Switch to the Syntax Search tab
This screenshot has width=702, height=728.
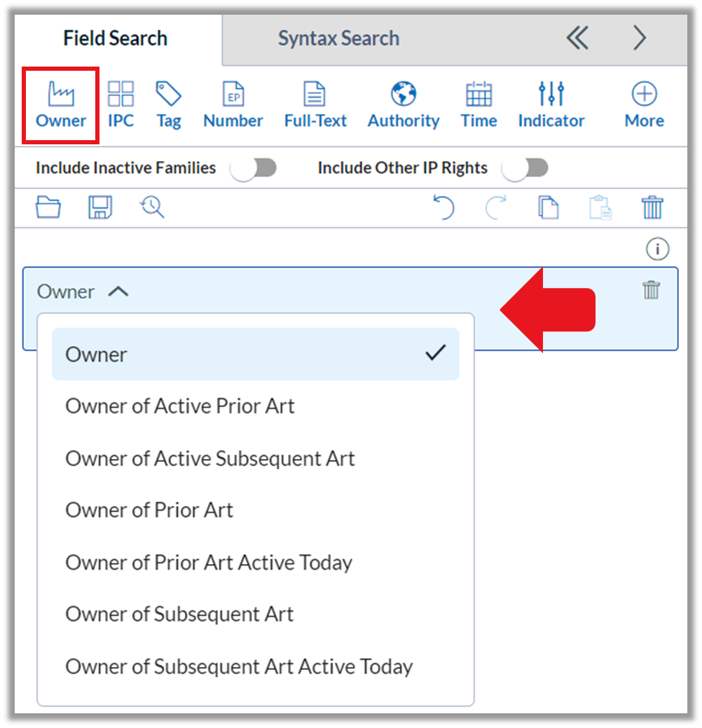(x=339, y=38)
